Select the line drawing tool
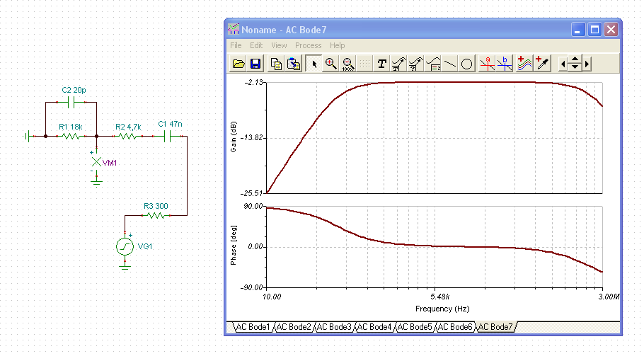The width and height of the screenshot is (644, 356). pos(450,64)
